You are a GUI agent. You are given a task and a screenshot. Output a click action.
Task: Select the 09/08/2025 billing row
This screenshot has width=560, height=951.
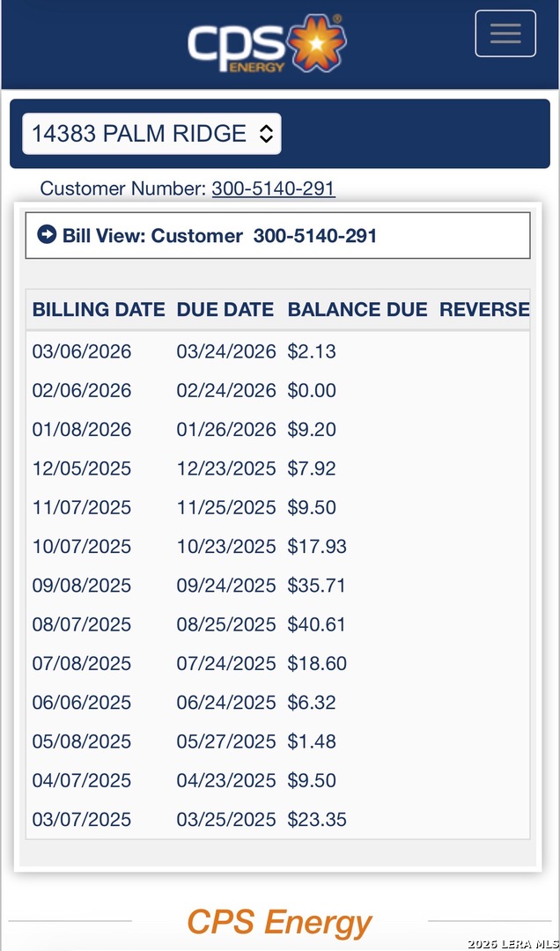[x=82, y=586]
